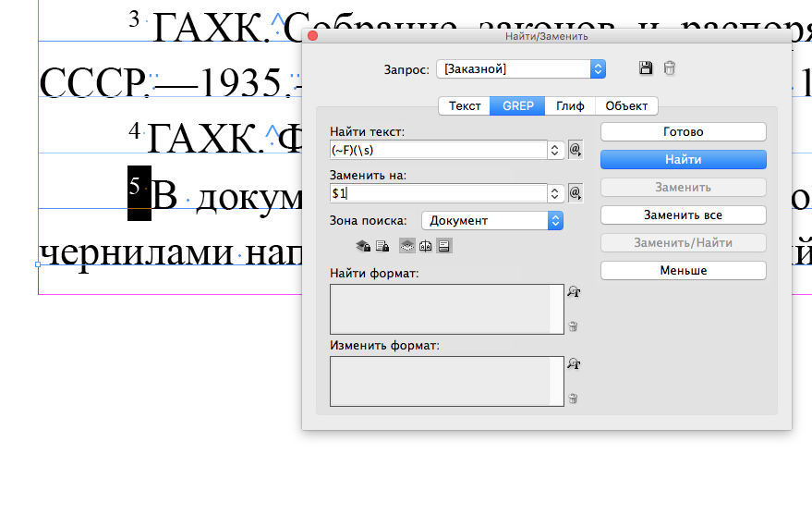Open Найти текст history list arrows
This screenshot has width=812, height=515.
(x=554, y=151)
